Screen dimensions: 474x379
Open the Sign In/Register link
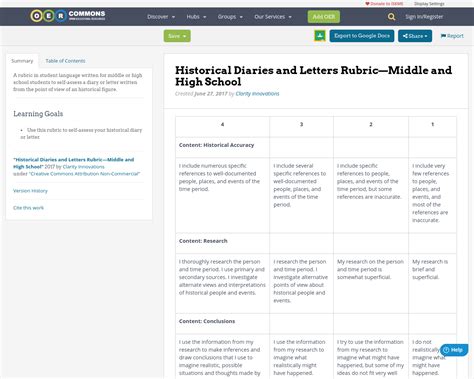pyautogui.click(x=424, y=17)
